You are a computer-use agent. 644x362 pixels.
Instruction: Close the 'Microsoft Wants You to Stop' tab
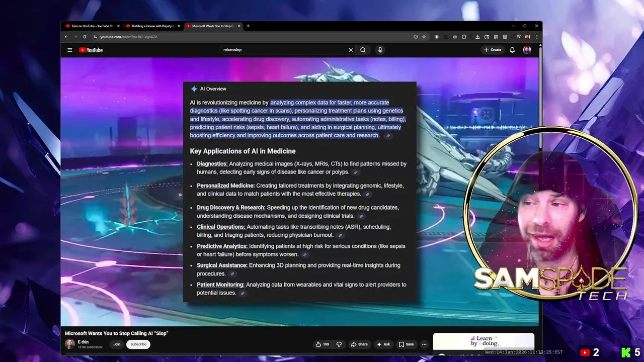239,26
